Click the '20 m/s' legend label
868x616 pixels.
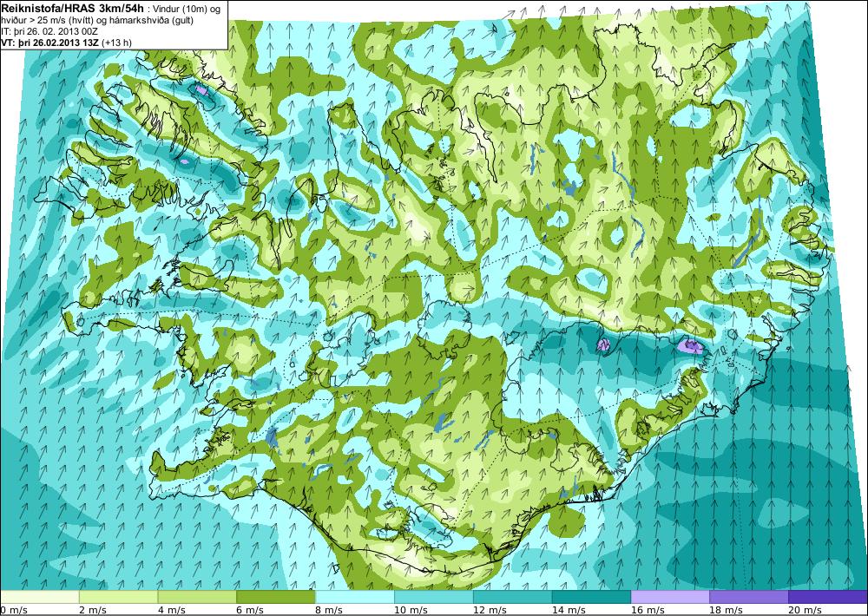pyautogui.click(x=806, y=610)
